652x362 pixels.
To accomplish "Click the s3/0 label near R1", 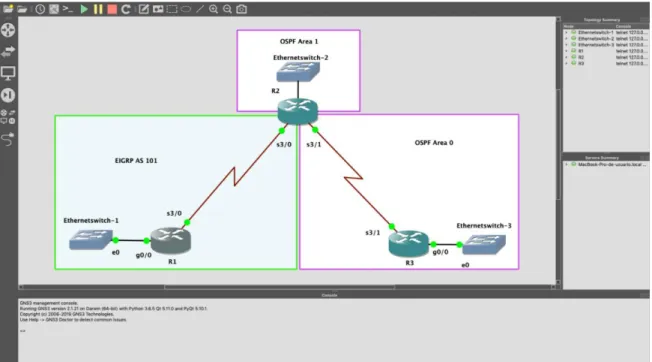I will point(174,214).
